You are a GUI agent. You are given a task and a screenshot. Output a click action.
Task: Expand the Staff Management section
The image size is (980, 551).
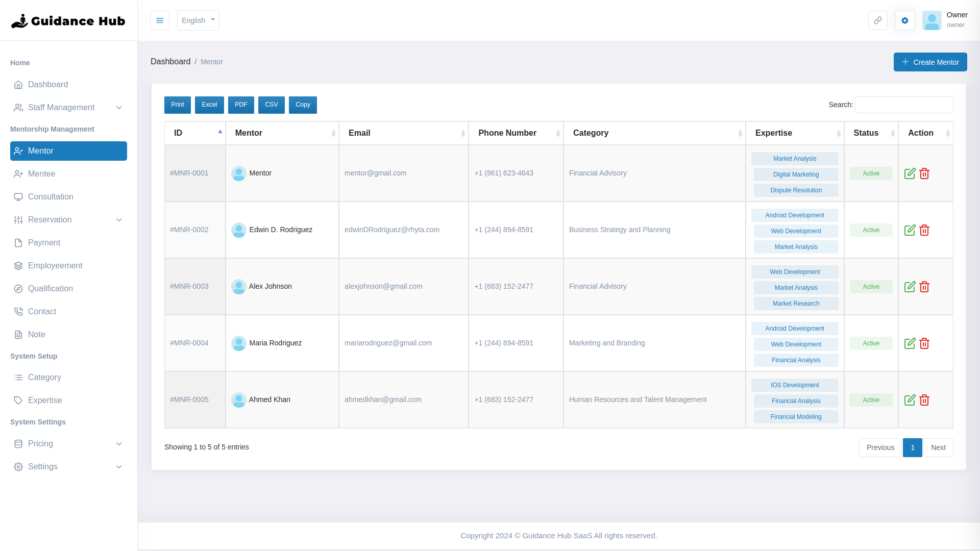68,108
